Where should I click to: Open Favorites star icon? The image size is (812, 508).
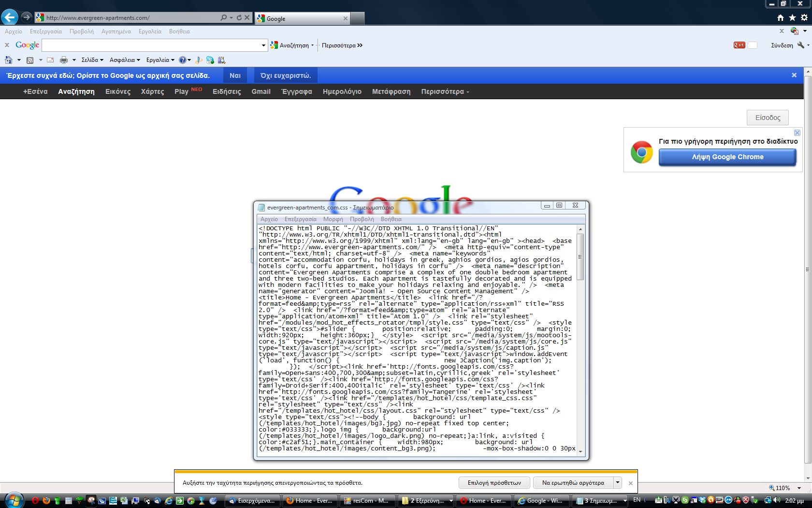point(792,17)
